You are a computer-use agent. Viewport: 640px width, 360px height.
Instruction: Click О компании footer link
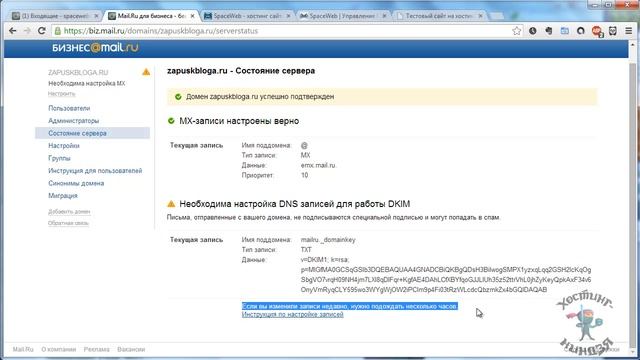point(58,349)
